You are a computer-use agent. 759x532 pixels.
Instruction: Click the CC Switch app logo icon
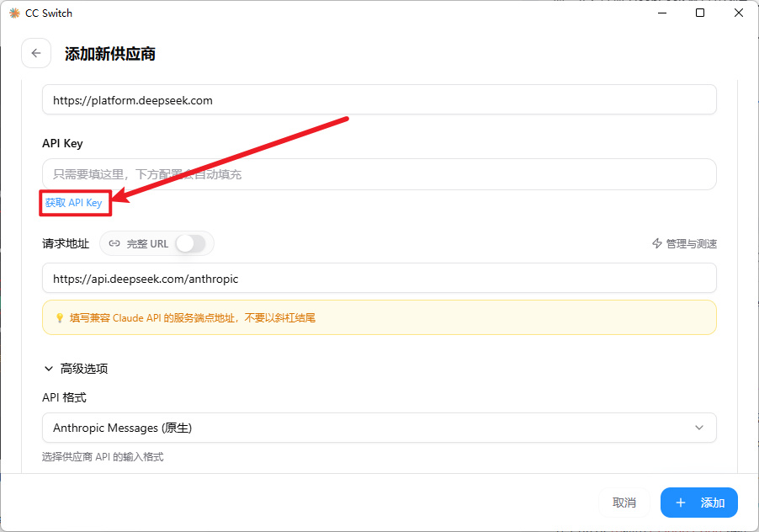tap(14, 13)
